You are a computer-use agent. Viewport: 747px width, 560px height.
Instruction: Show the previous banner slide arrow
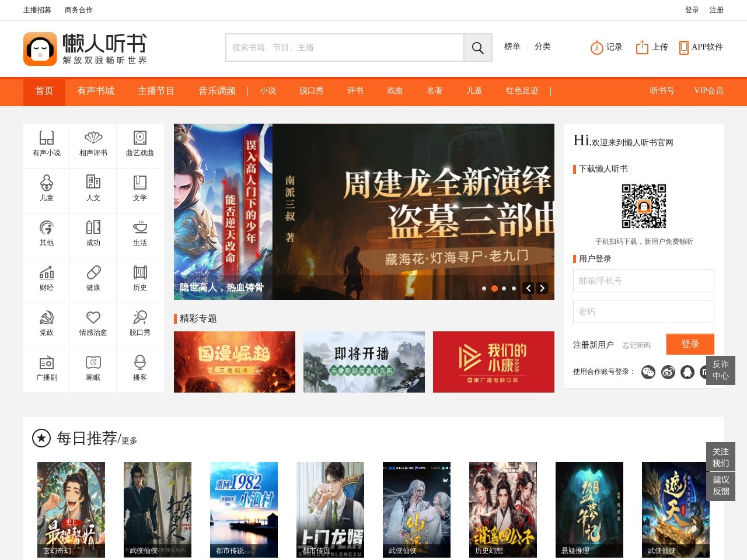pos(528,288)
